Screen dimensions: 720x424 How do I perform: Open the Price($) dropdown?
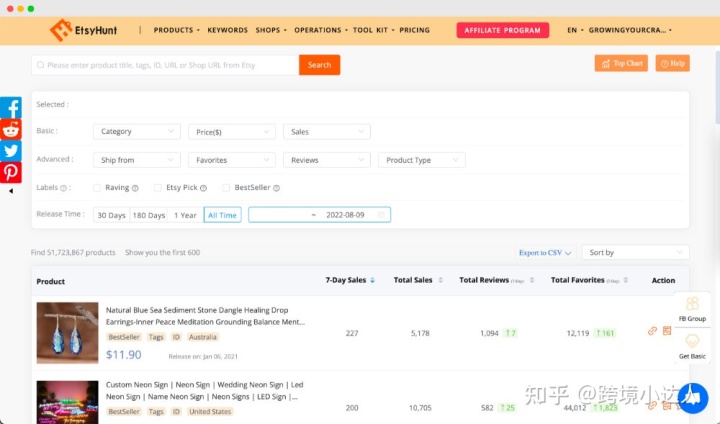[x=232, y=132]
